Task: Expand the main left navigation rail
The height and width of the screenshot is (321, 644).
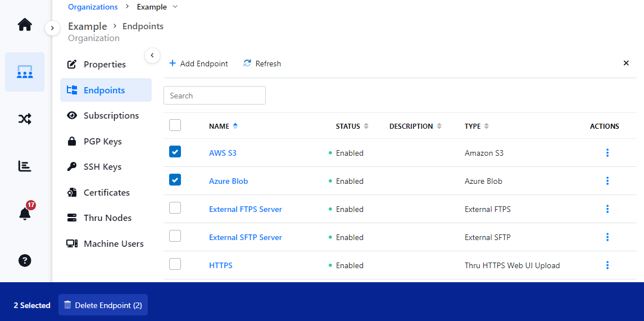Action: pyautogui.click(x=52, y=28)
